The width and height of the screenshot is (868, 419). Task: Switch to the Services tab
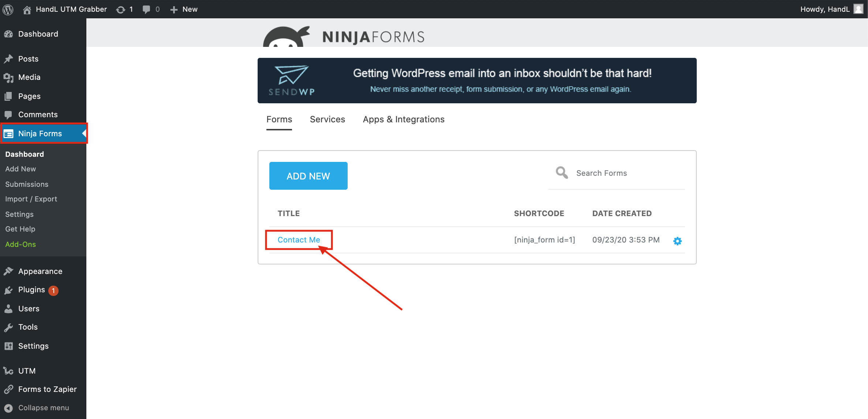pos(328,119)
